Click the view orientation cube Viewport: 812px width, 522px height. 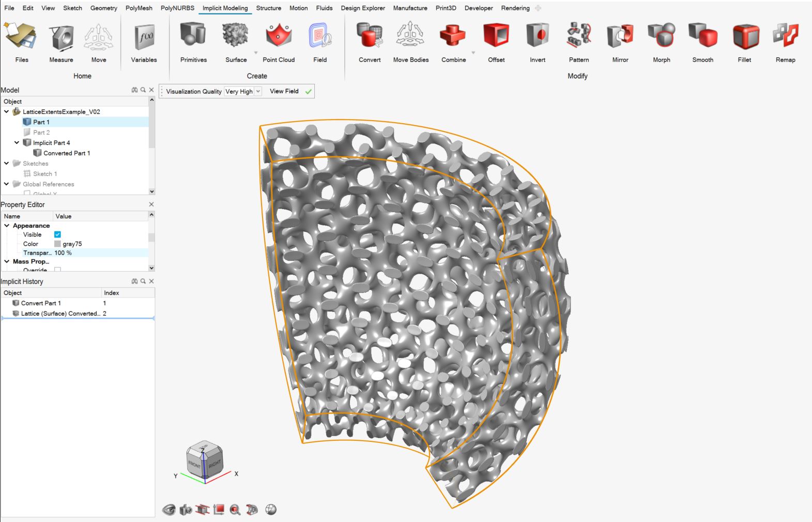(x=205, y=460)
